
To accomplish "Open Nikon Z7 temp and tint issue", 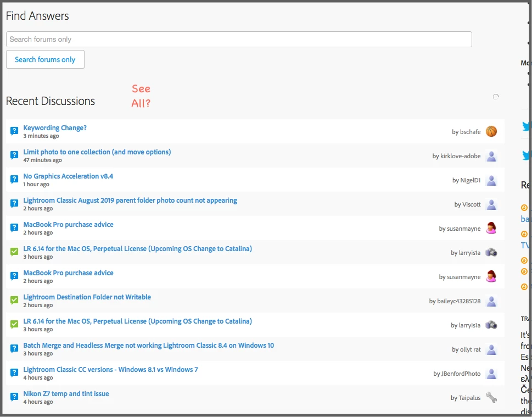I will click(x=66, y=393).
